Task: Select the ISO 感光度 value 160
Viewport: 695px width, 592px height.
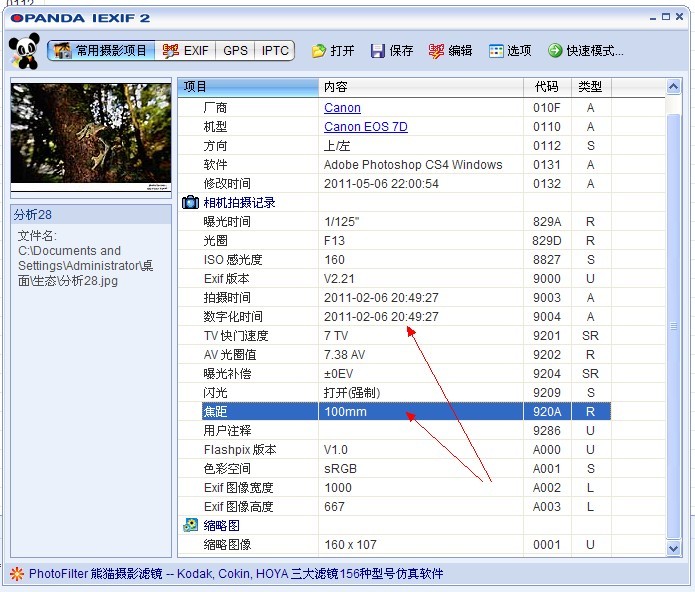Action: point(334,260)
